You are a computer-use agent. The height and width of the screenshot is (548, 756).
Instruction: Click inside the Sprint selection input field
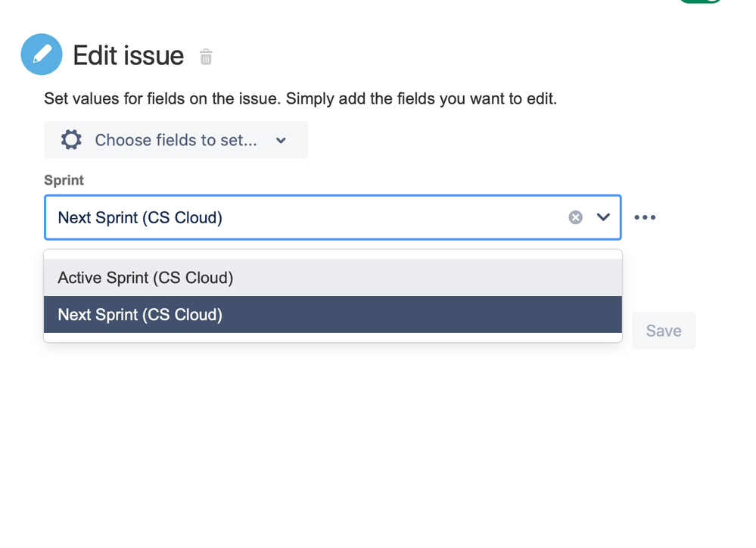click(x=378, y=217)
